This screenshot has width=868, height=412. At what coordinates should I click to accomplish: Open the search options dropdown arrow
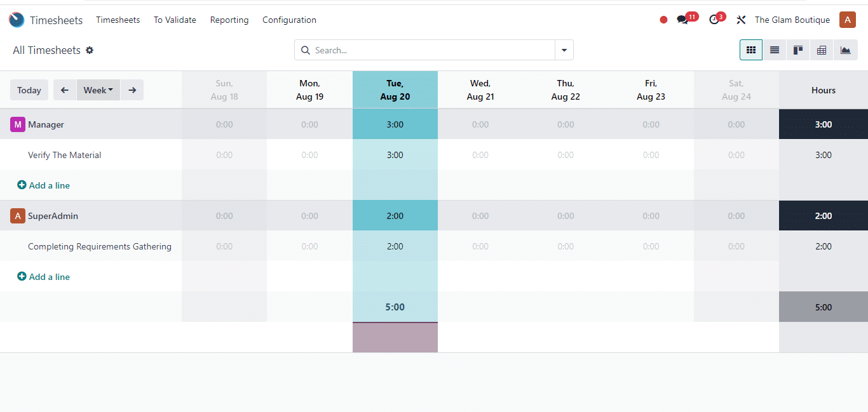pyautogui.click(x=564, y=50)
